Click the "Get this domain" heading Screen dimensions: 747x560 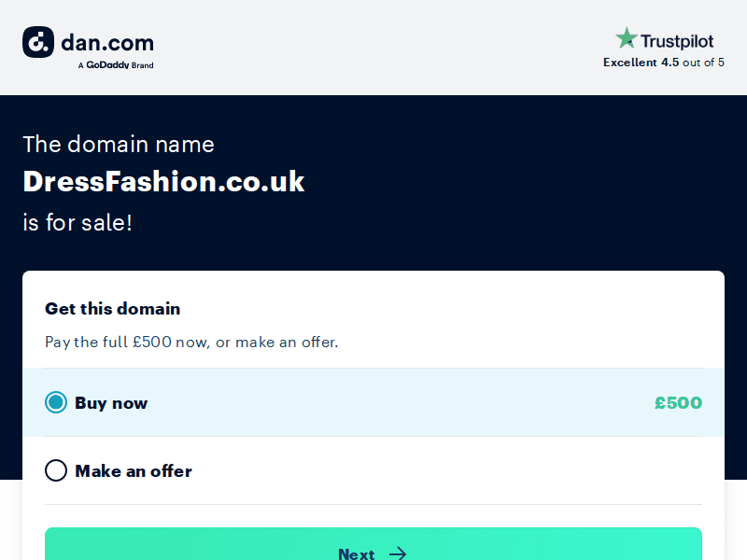tap(113, 309)
